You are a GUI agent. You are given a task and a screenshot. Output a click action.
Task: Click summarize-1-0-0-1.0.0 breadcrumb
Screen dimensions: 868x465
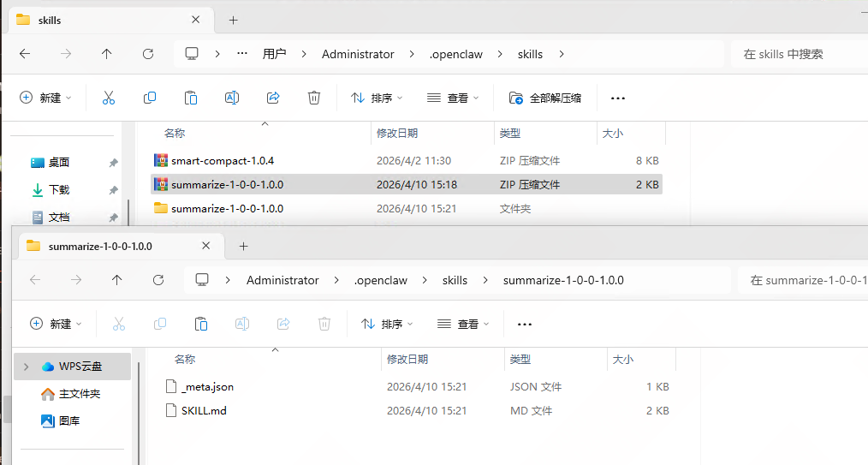point(563,280)
